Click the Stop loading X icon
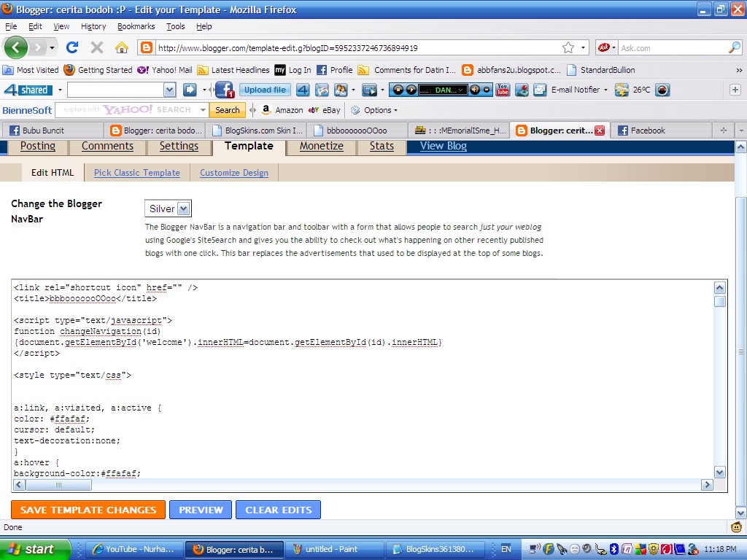 [x=97, y=47]
